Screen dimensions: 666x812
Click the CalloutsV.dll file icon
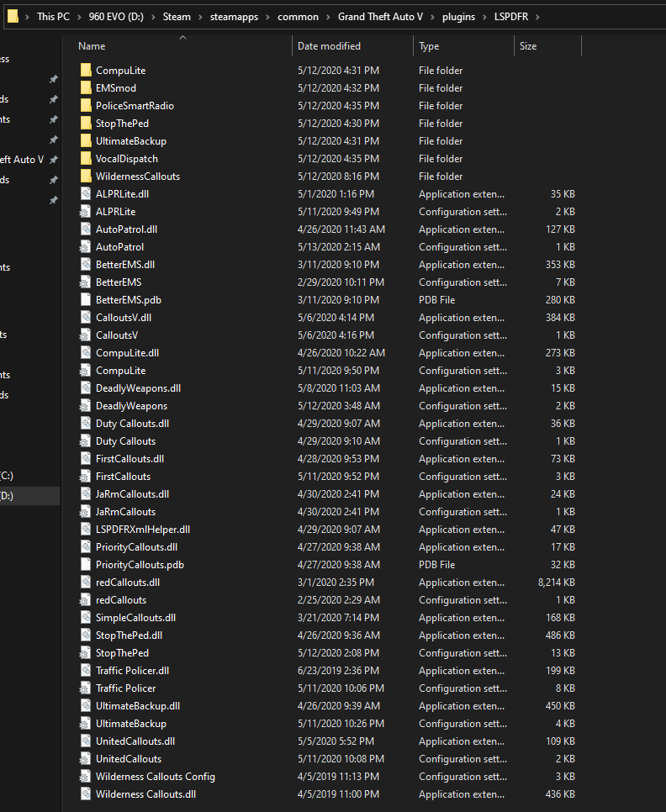86,318
